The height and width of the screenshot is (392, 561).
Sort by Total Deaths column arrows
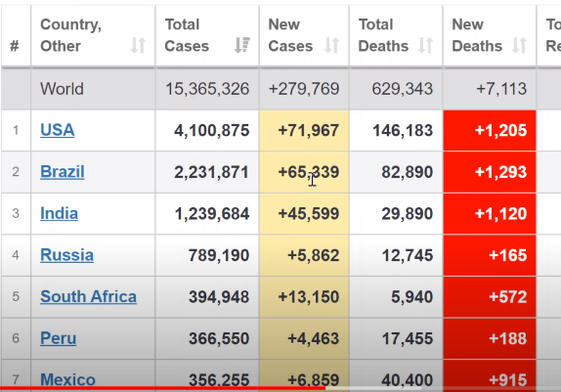click(426, 46)
